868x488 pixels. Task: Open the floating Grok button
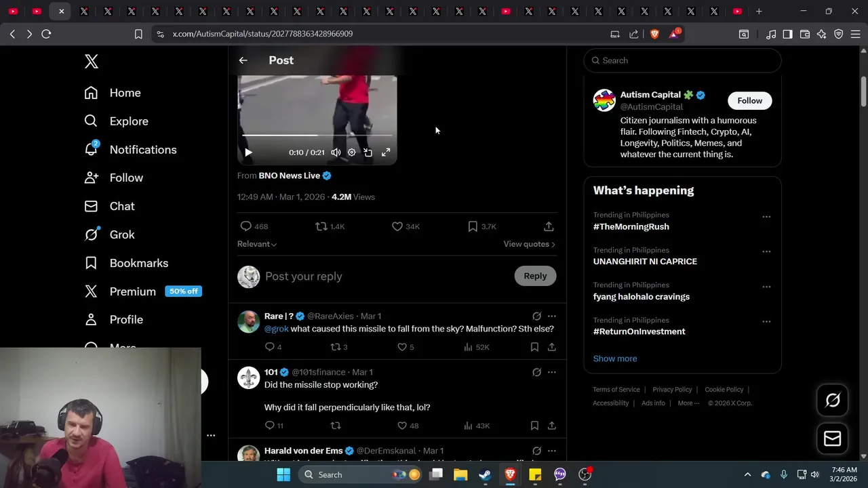pyautogui.click(x=832, y=400)
